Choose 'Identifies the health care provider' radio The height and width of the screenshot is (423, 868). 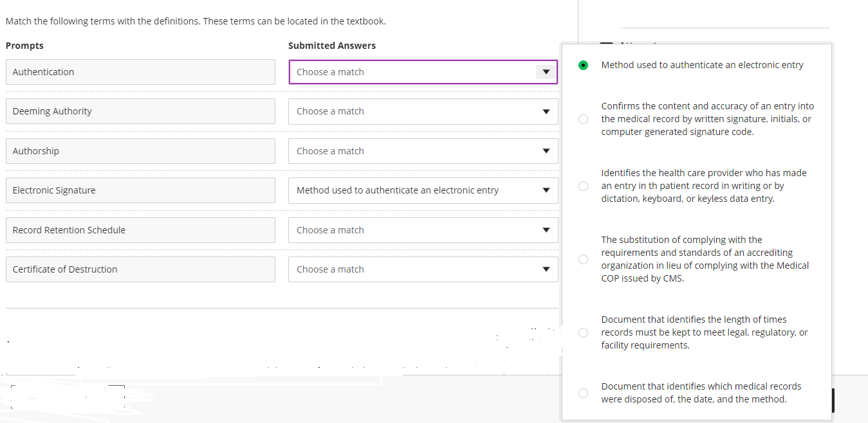(x=583, y=186)
